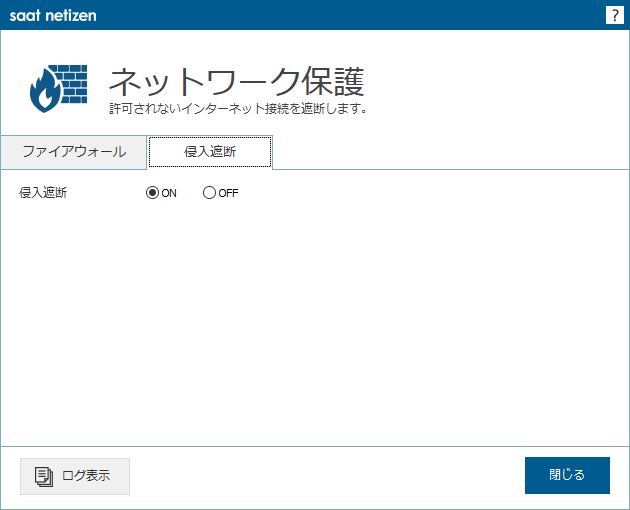Click the stacked documents icon beside ログ表示
Image resolution: width=630 pixels, height=510 pixels.
pos(44,477)
